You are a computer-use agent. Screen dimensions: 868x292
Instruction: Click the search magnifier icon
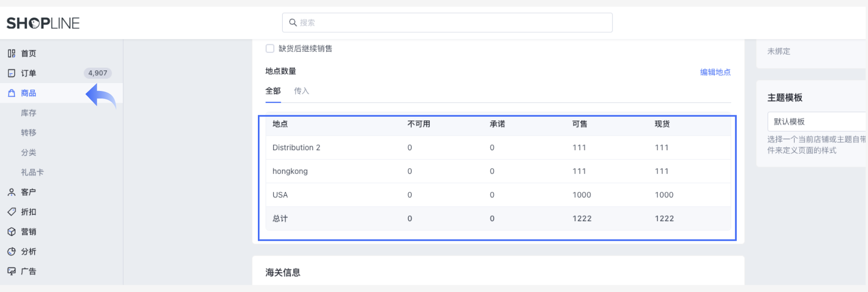pyautogui.click(x=293, y=22)
